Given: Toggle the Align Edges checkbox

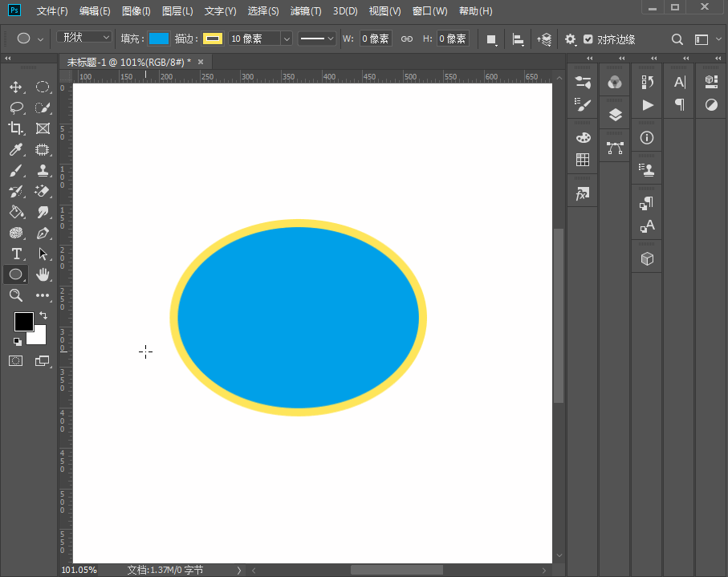Looking at the screenshot, I should 588,39.
